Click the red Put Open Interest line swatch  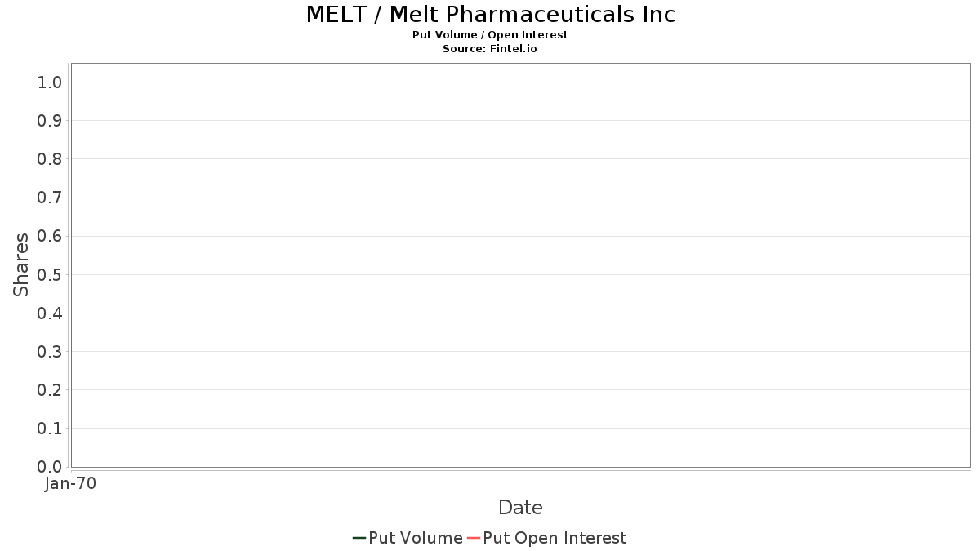point(473,538)
